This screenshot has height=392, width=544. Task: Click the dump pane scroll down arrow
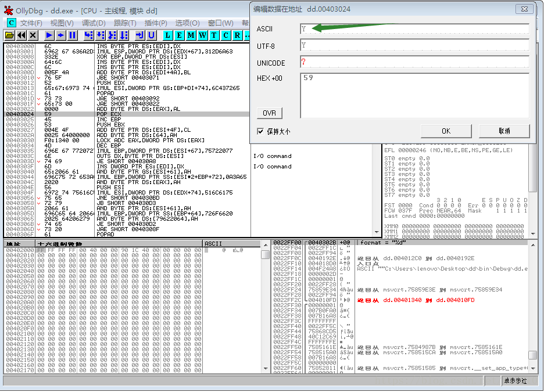click(266, 368)
